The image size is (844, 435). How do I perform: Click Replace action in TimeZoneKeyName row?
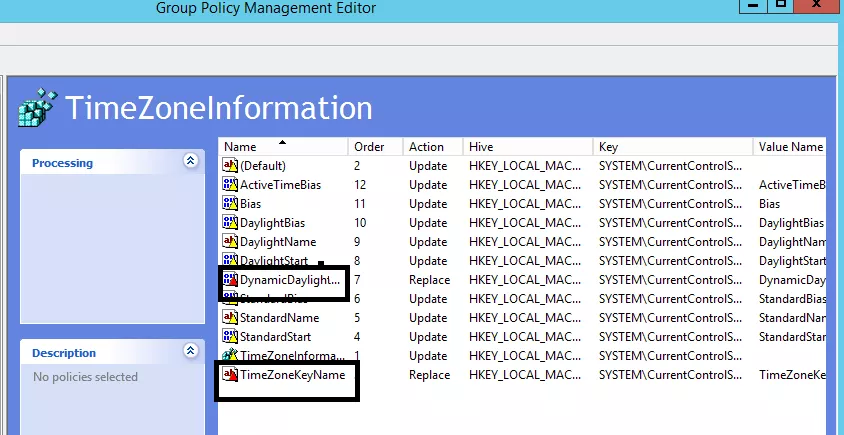(x=429, y=375)
